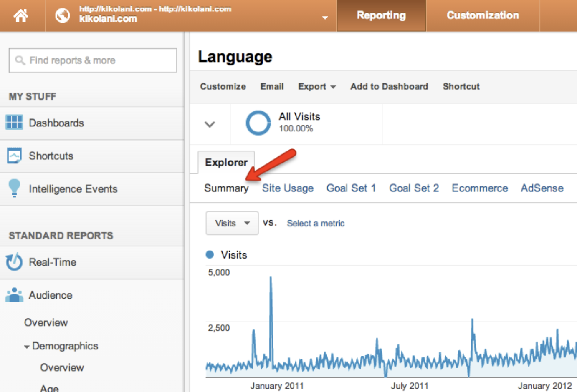Switch to the Summary view
577x392 pixels.
coord(226,188)
